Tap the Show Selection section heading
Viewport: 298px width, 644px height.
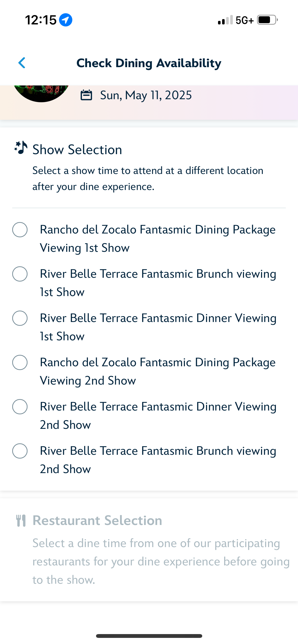(x=77, y=150)
